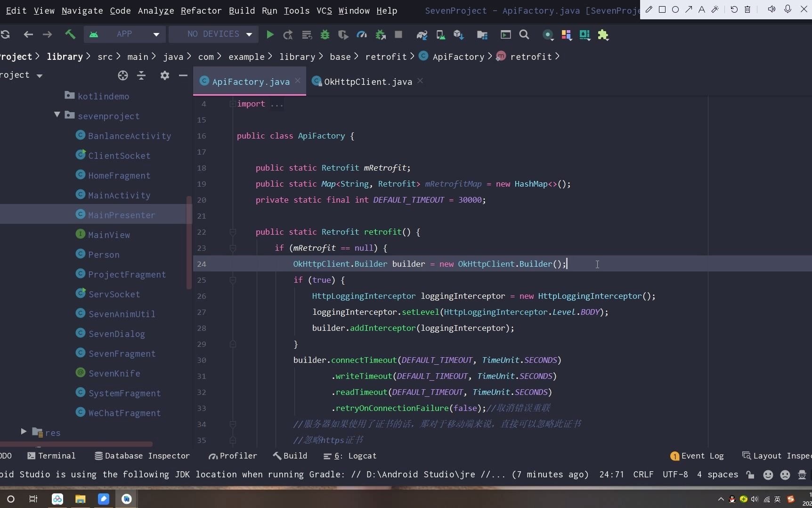Click the Project tree vertical scrollbar

189,242
